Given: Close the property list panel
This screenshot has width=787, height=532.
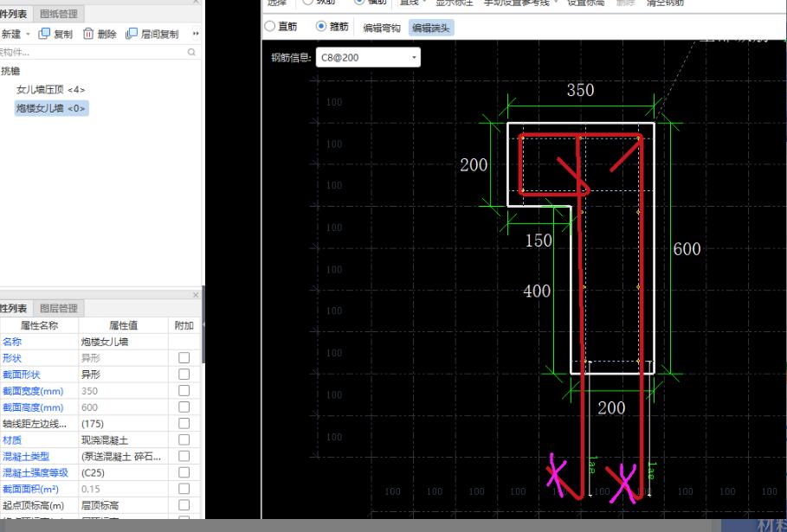Looking at the screenshot, I should pos(196,295).
